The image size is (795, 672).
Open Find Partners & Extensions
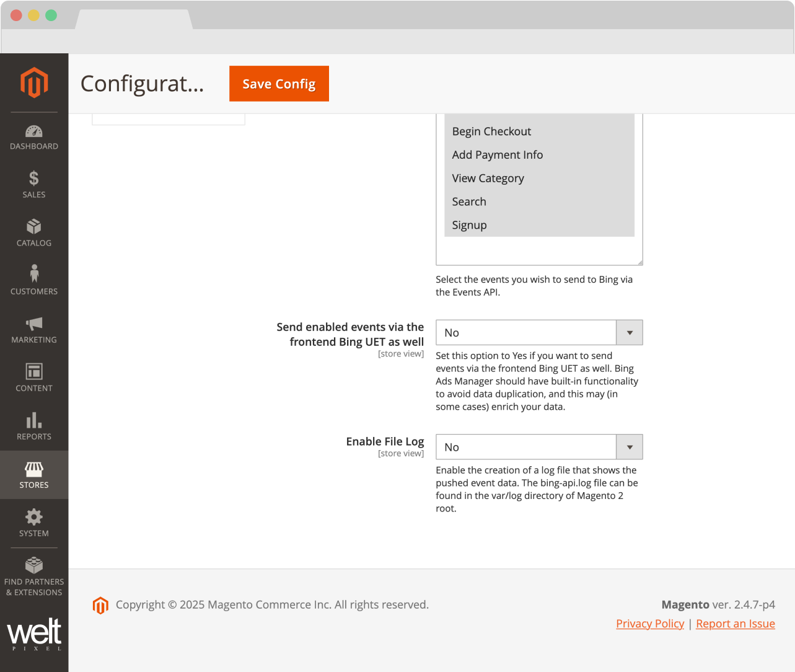pos(34,573)
